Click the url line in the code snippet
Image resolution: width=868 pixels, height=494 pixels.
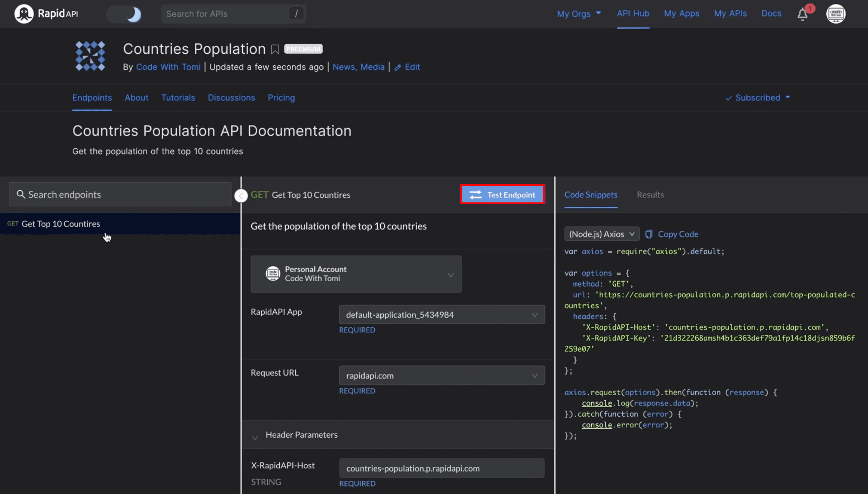[709, 300]
